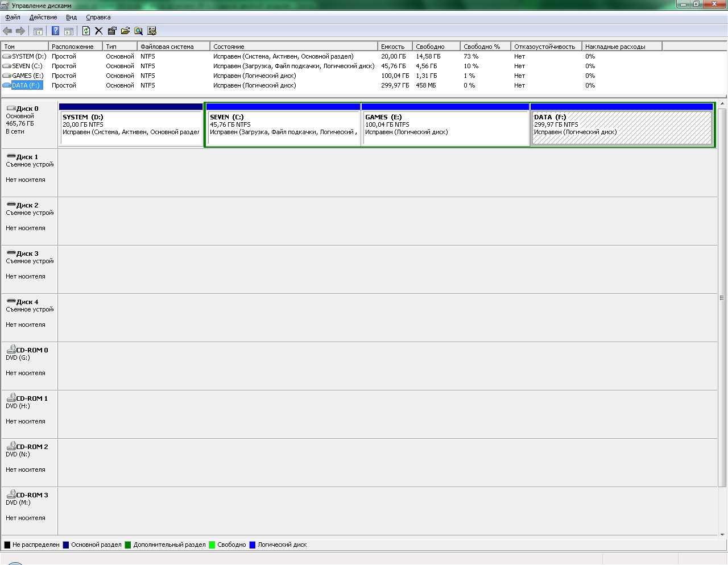Screen dimensions: 728x565
Task: Click the CD-ROM 0 drive icon
Action: pyautogui.click(x=11, y=350)
